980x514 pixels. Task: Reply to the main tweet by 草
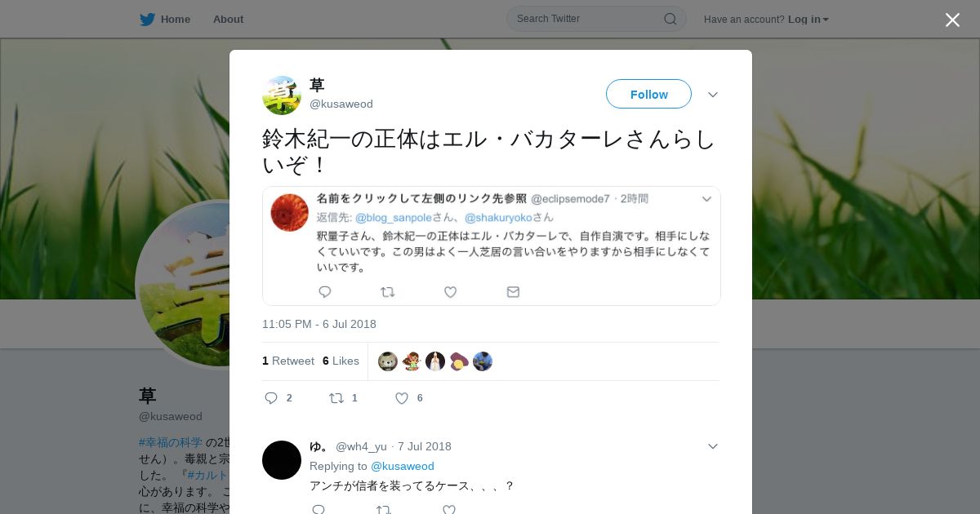coord(272,398)
